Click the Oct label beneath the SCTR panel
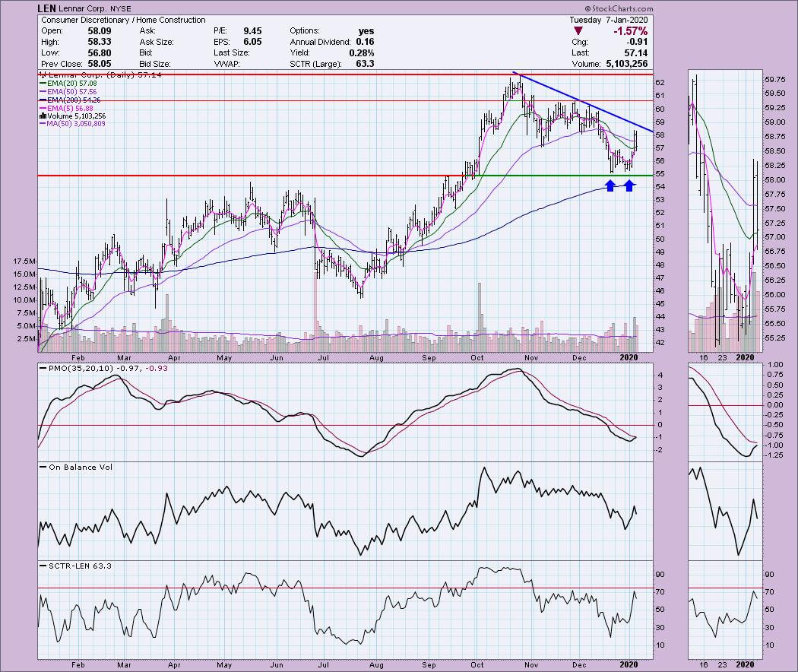This screenshot has width=798, height=672. pyautogui.click(x=477, y=664)
